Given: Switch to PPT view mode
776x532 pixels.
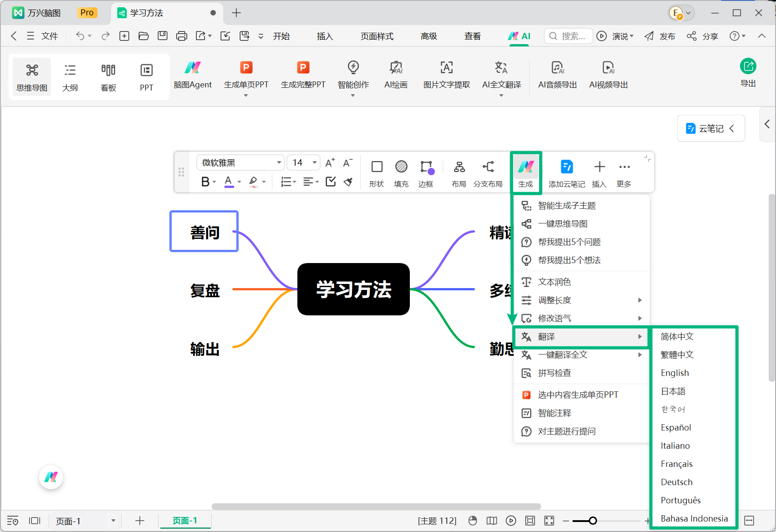Looking at the screenshot, I should [146, 77].
